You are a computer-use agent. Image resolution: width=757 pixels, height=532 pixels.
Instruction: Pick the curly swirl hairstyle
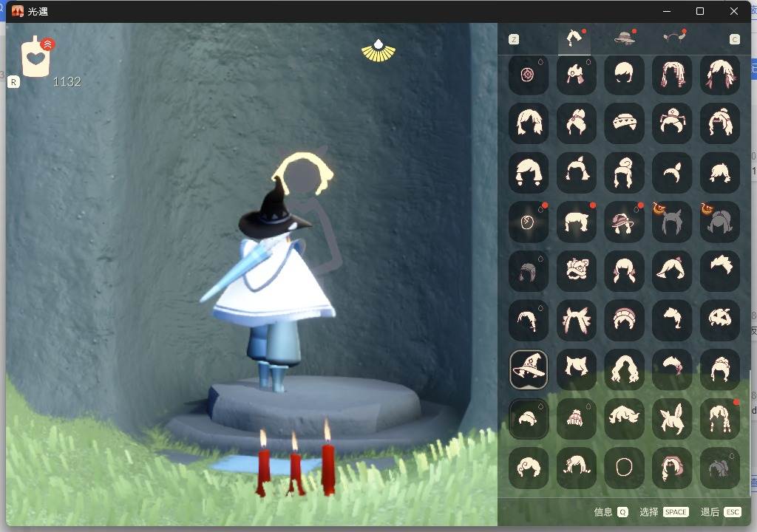coord(528,468)
